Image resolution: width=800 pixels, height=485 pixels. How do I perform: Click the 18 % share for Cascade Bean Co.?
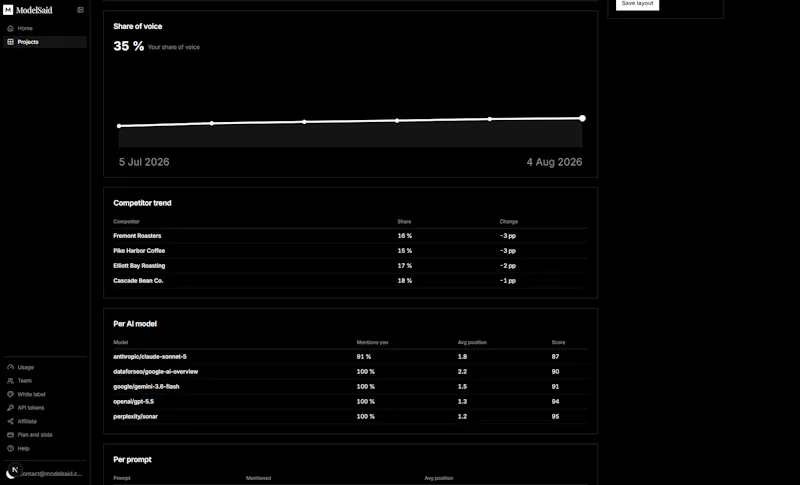405,281
